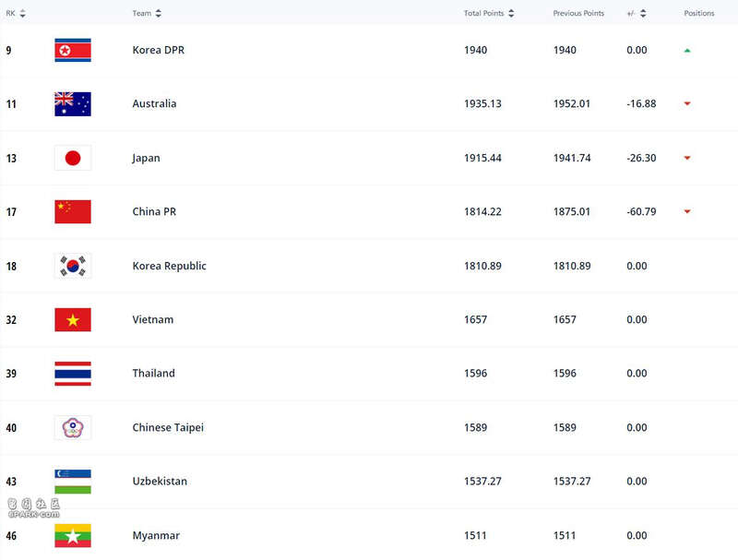The image size is (738, 560).
Task: Click the Australia flag icon
Action: tap(73, 104)
